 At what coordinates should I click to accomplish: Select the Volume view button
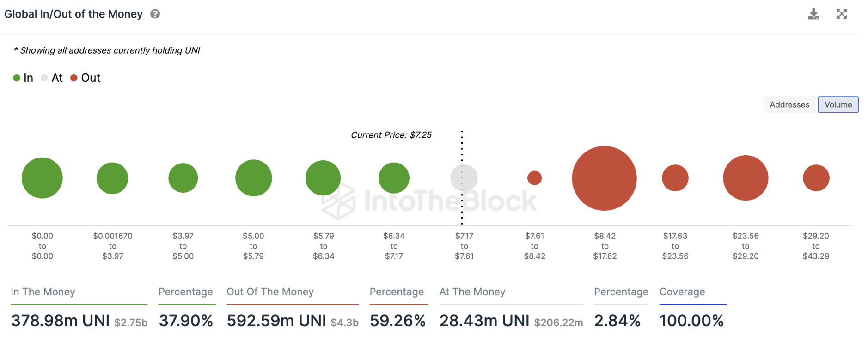[x=838, y=104]
